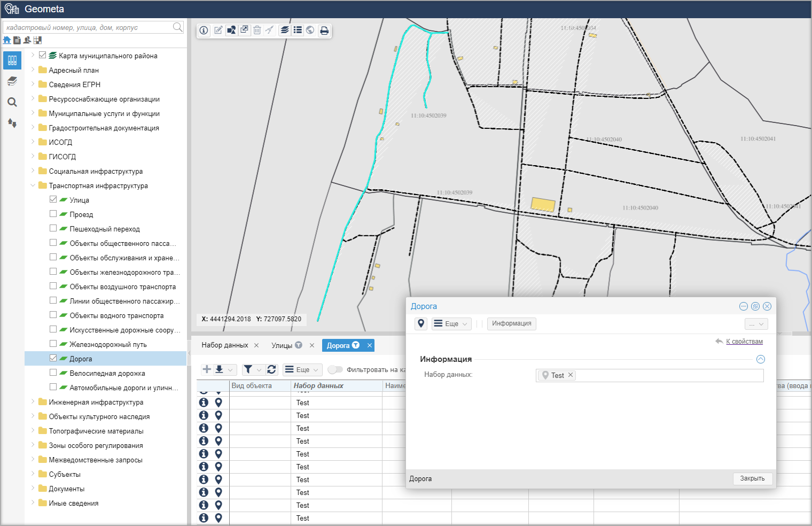Sort by Набор данных column header
The height and width of the screenshot is (526, 812).
318,385
